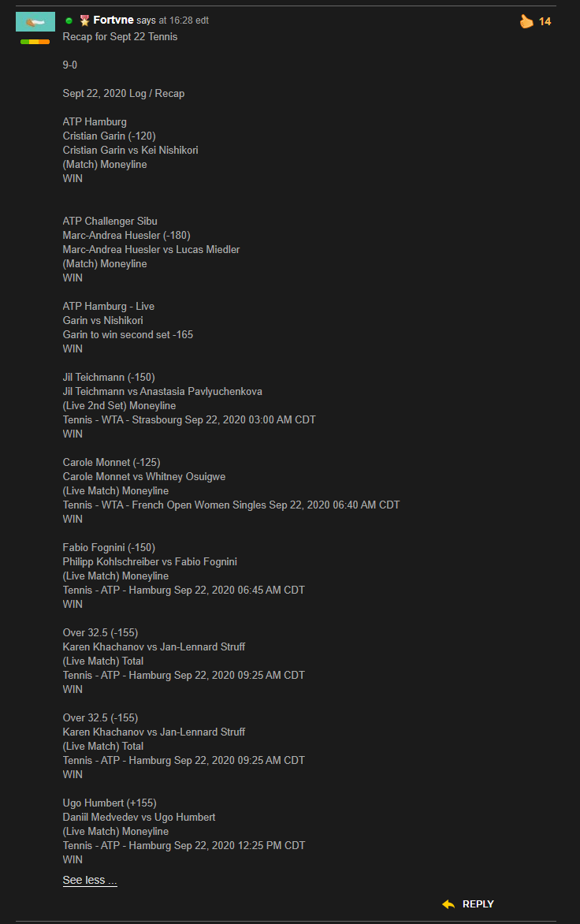Click the Carole Monnet (-125) line
The image size is (580, 924).
pos(112,463)
